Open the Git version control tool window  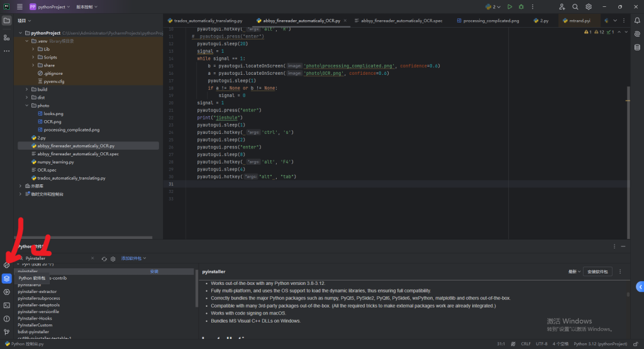click(x=6, y=331)
